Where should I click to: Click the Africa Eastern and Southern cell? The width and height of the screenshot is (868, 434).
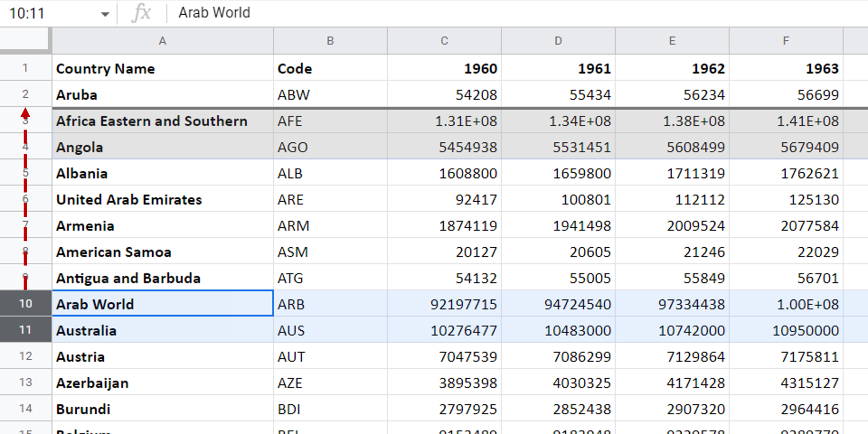tap(162, 121)
